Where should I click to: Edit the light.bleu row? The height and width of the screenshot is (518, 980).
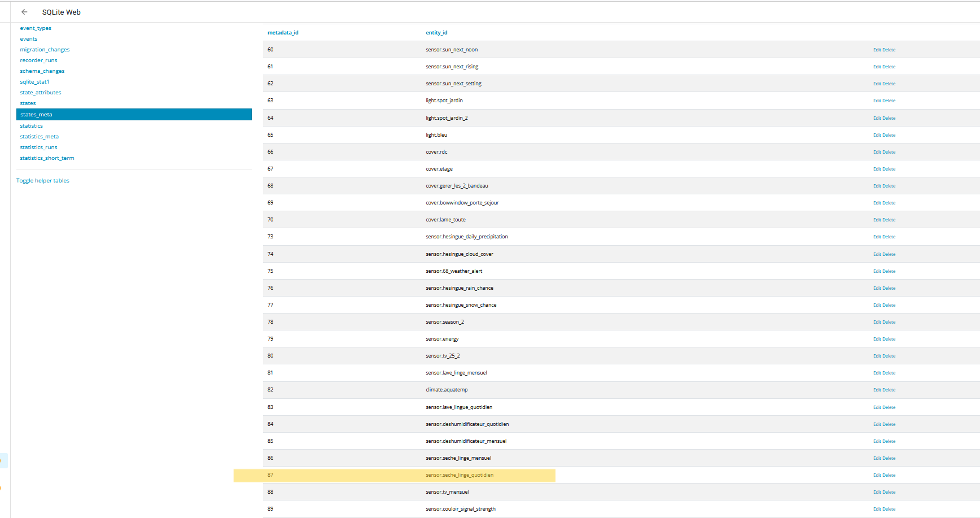(877, 135)
